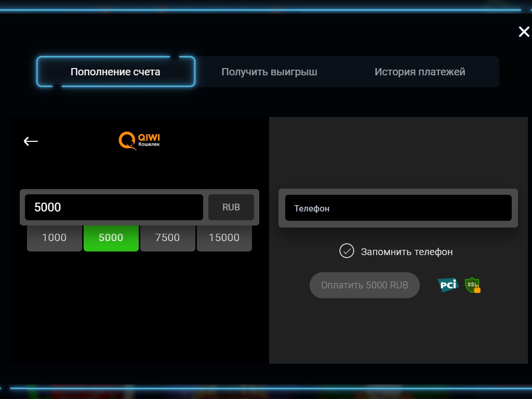The image size is (532, 399).
Task: Click the Запомнить телефон label text
Action: click(x=407, y=252)
